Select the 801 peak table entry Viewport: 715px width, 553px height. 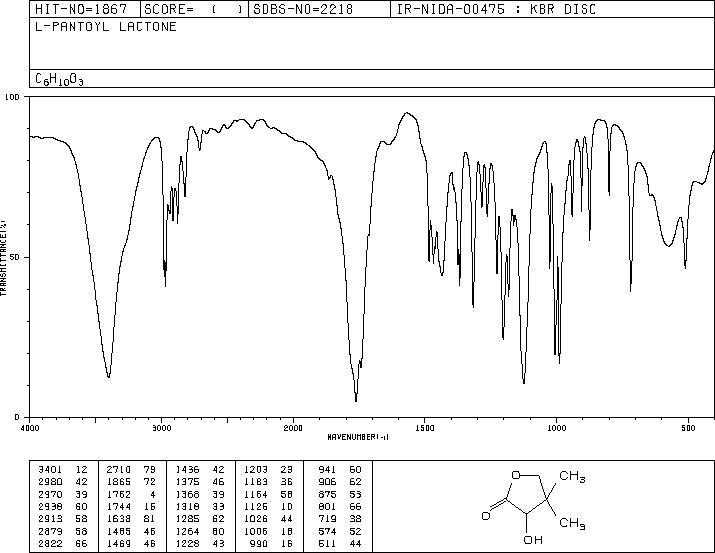[340, 506]
